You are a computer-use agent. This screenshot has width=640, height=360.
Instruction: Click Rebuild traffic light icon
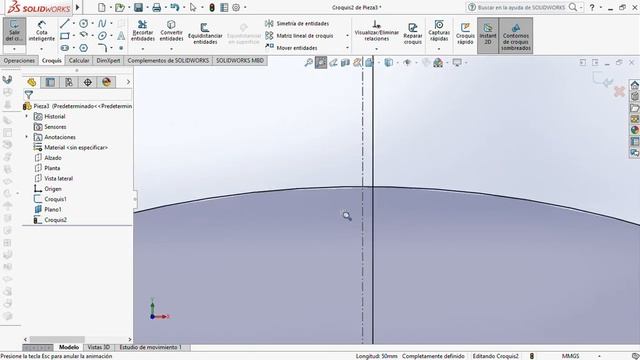pos(212,7)
